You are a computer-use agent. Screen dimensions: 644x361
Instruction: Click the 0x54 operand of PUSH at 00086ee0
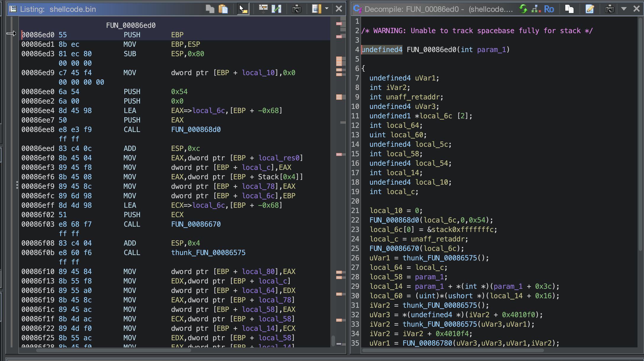179,91
